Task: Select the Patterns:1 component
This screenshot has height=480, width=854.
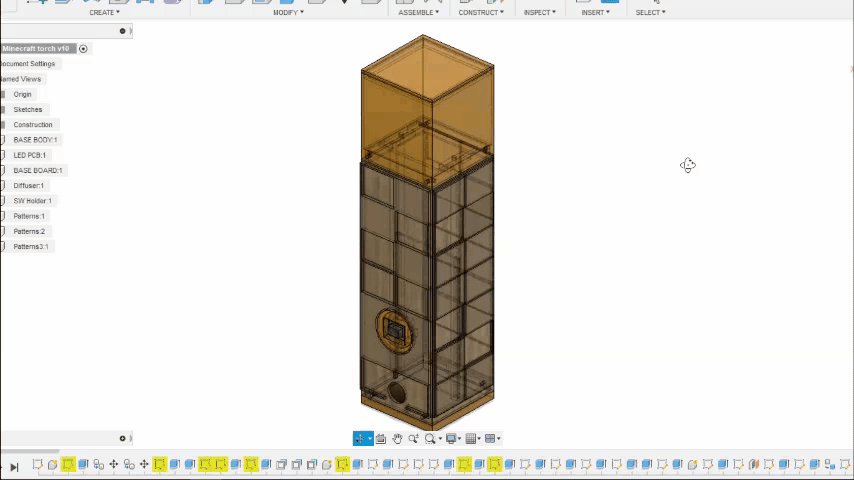Action: tap(29, 216)
